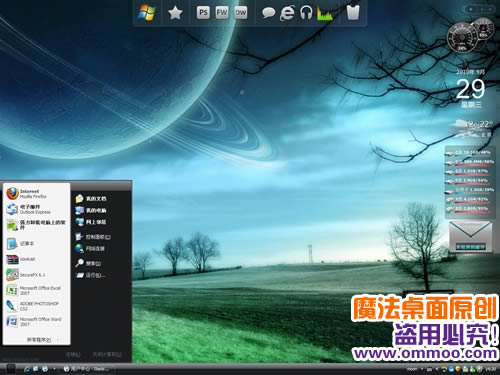Click the orange round system tray icon
Image resolution: width=500 pixels, height=375 pixels.
pos(458,369)
